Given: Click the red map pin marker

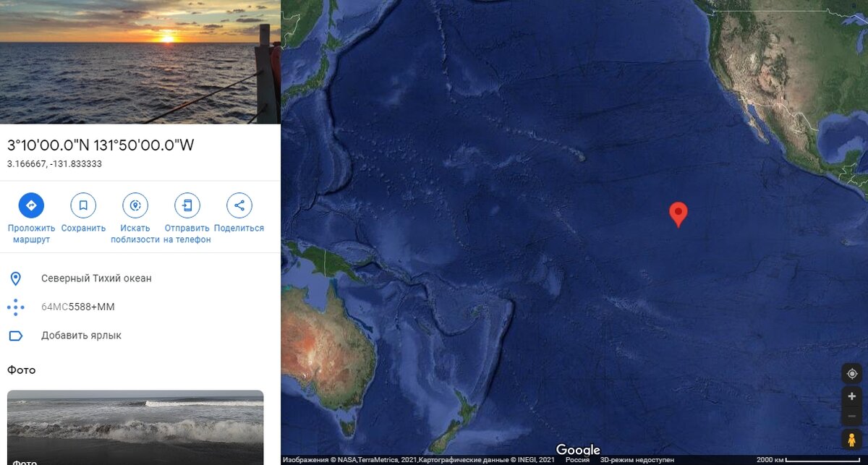Looking at the screenshot, I should point(678,214).
